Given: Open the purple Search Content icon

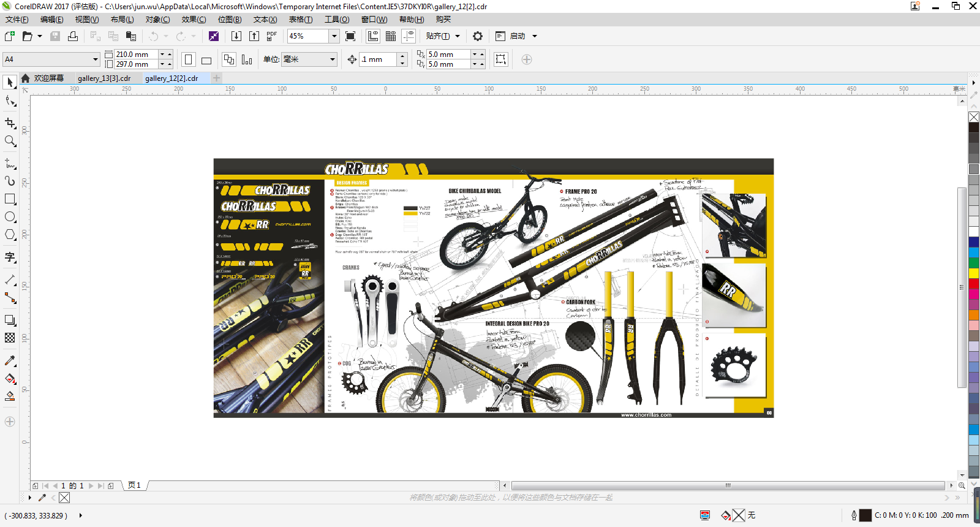Looking at the screenshot, I should coord(214,36).
